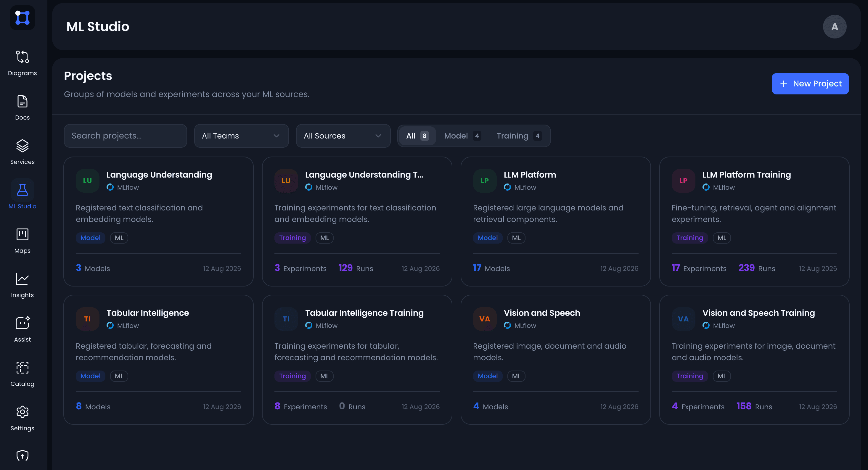Open Services from the sidebar

tap(22, 152)
